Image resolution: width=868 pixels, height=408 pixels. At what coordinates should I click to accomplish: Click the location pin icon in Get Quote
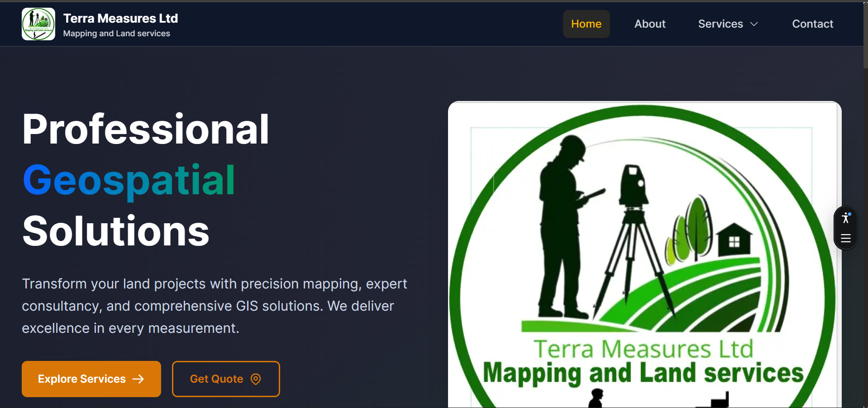pos(255,379)
